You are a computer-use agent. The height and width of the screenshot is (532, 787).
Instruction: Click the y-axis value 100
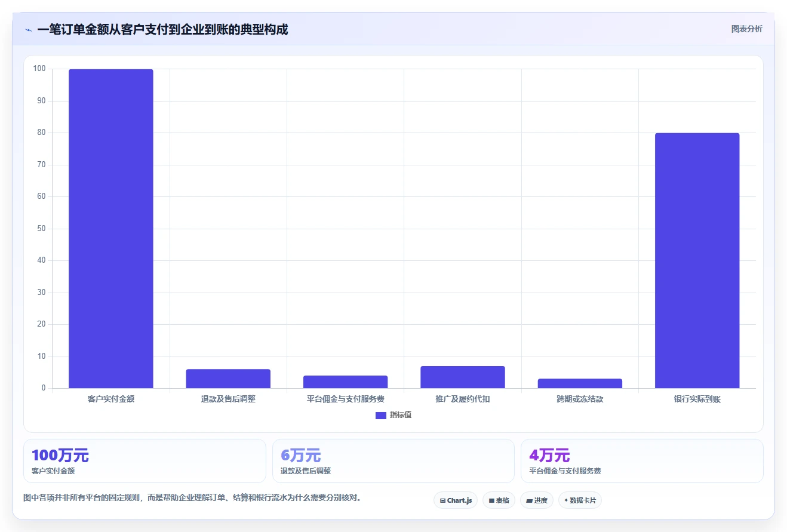click(x=39, y=69)
